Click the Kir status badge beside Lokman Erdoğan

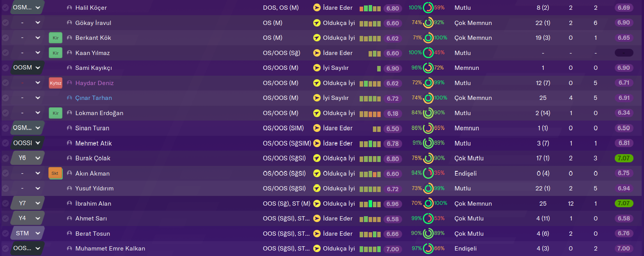tap(55, 113)
